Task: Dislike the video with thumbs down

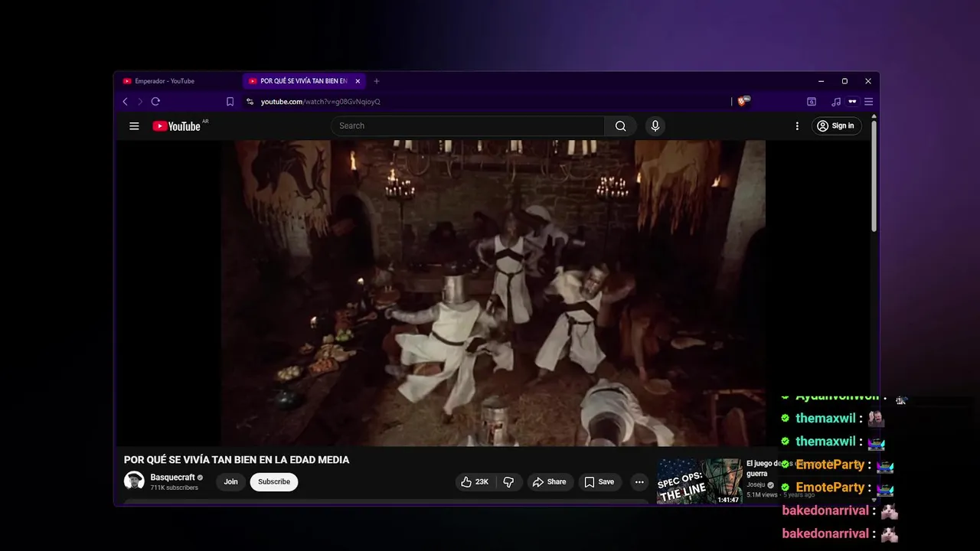Action: coord(508,482)
